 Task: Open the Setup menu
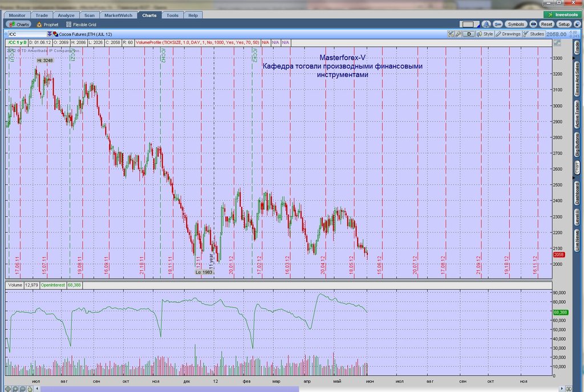click(x=564, y=24)
